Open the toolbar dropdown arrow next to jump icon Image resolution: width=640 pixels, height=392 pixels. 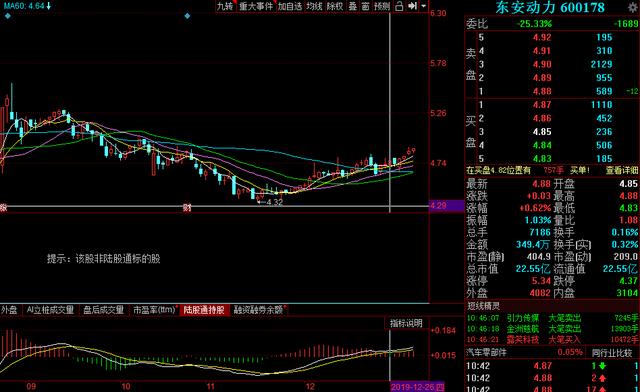coord(423,6)
